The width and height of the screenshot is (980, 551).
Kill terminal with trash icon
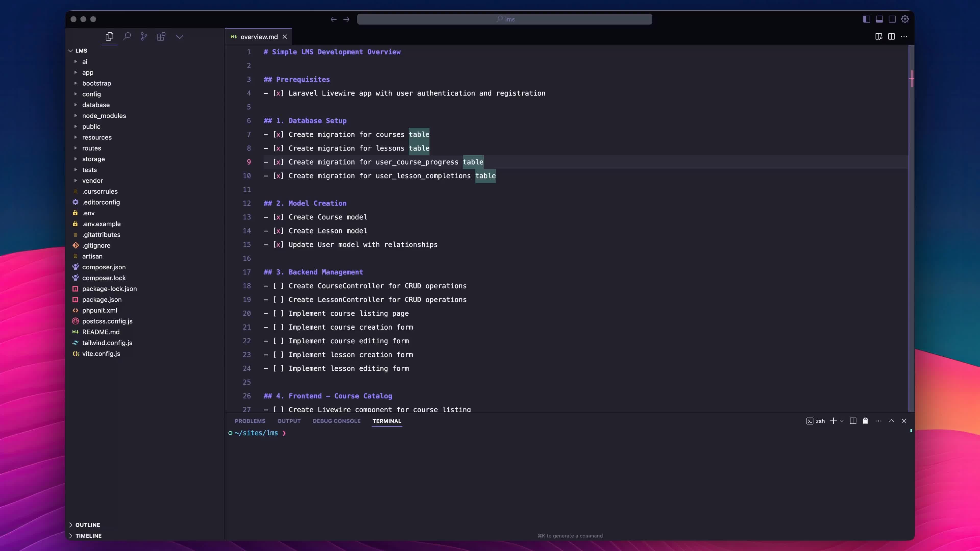865,421
